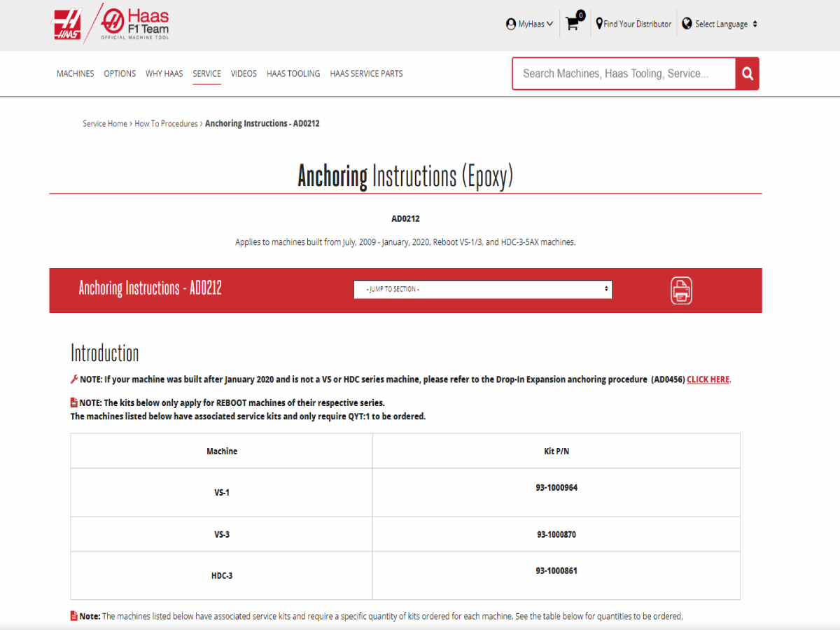Click the Introduction section heading

click(x=105, y=353)
